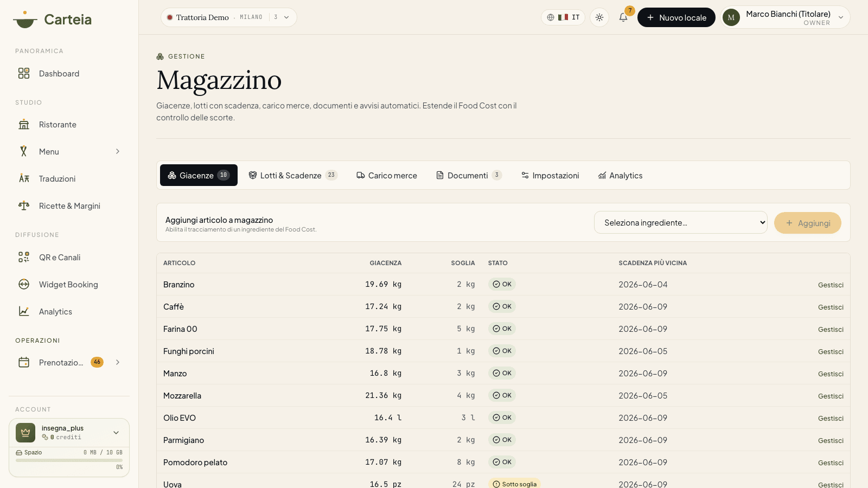This screenshot has width=868, height=488.
Task: Open the Seleziona ingrediente dropdown
Action: (x=680, y=223)
